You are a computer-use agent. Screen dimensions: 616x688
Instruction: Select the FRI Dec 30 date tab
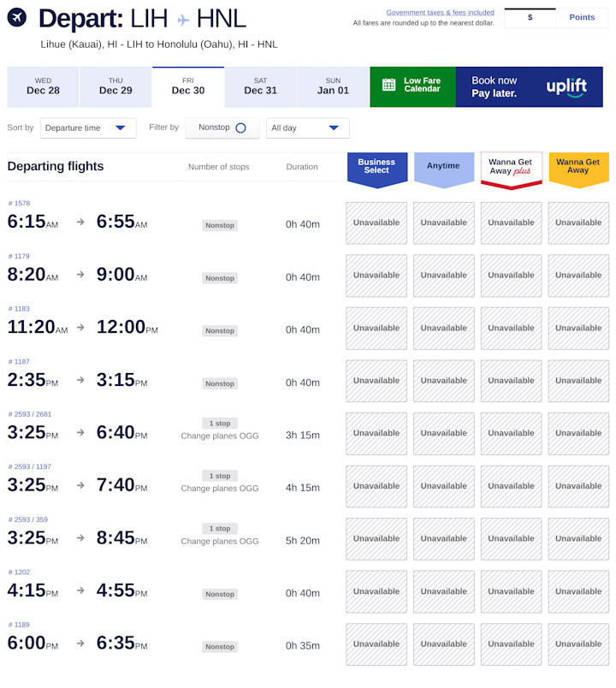click(188, 87)
